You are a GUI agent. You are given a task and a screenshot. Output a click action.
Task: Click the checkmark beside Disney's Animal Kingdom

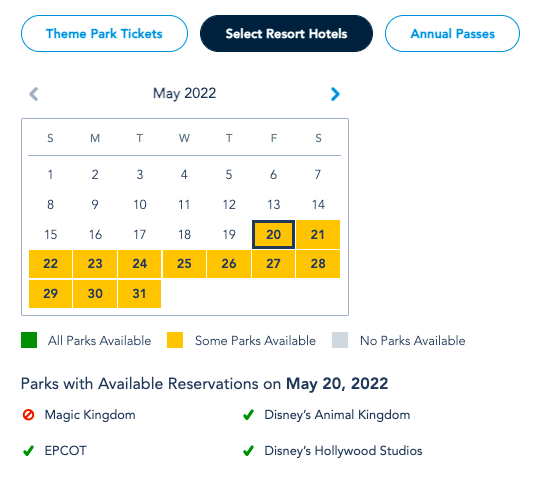(x=248, y=415)
